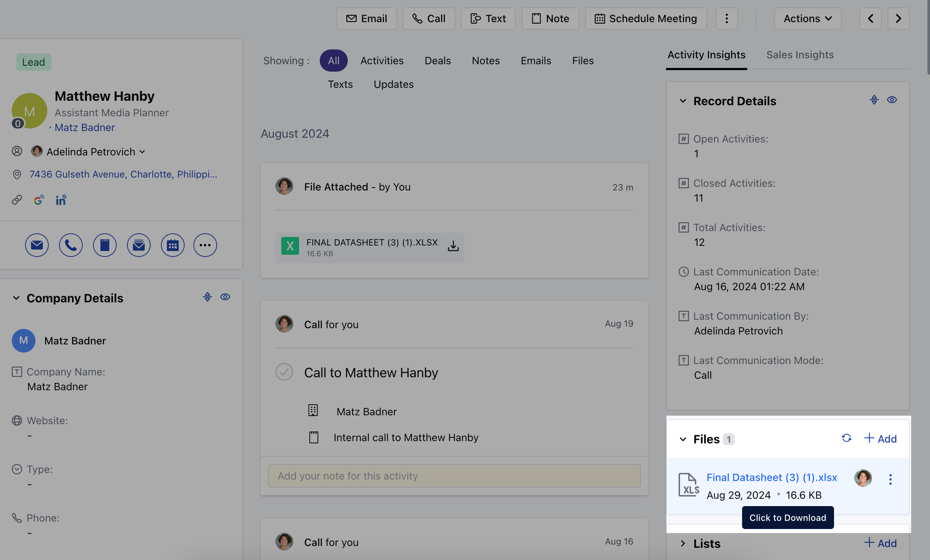Viewport: 930px width, 560px height.
Task: Switch to Texts filter
Action: point(340,84)
